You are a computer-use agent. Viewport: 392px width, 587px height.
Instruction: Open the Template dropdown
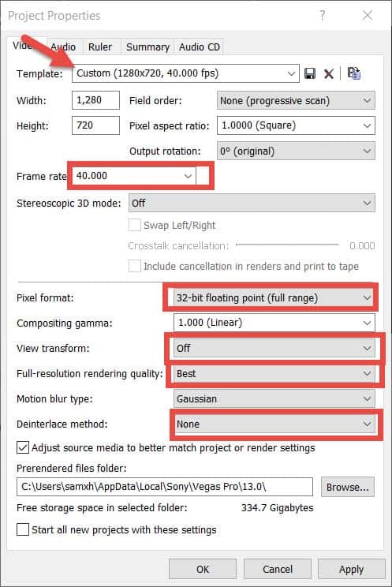pos(185,73)
